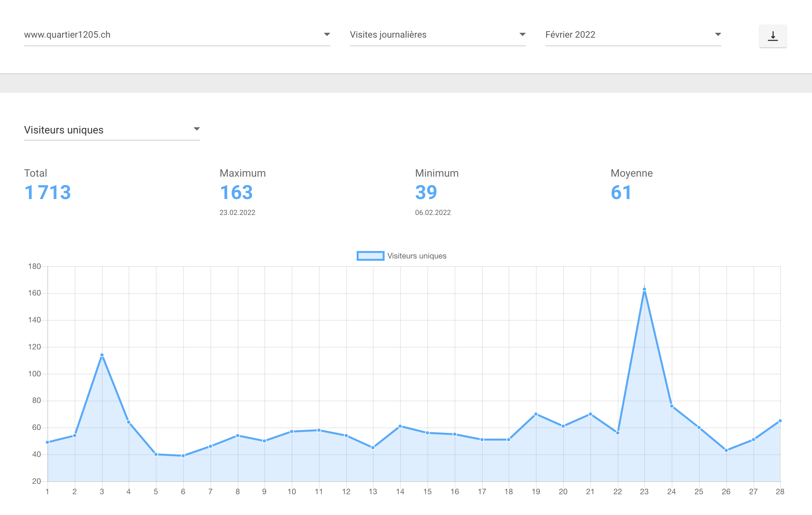Click the day 26 data point
This screenshot has height=515, width=812.
(726, 450)
